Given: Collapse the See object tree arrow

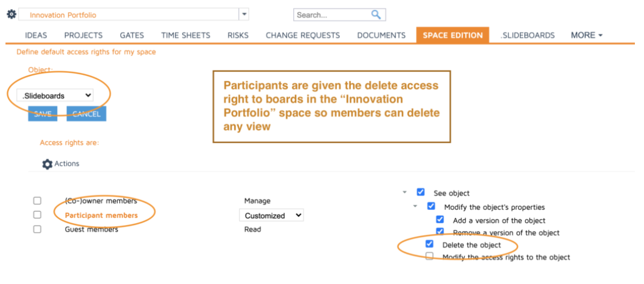Looking at the screenshot, I should 405,192.
